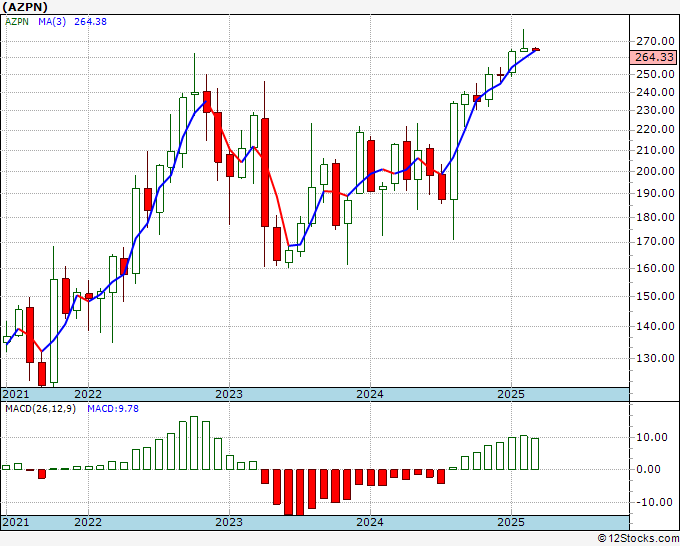
Task: Click the 230.00 price axis label
Action: [x=655, y=110]
